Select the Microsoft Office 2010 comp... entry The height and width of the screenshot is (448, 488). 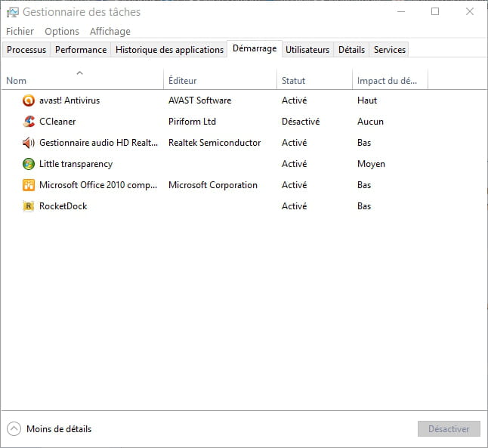click(98, 185)
